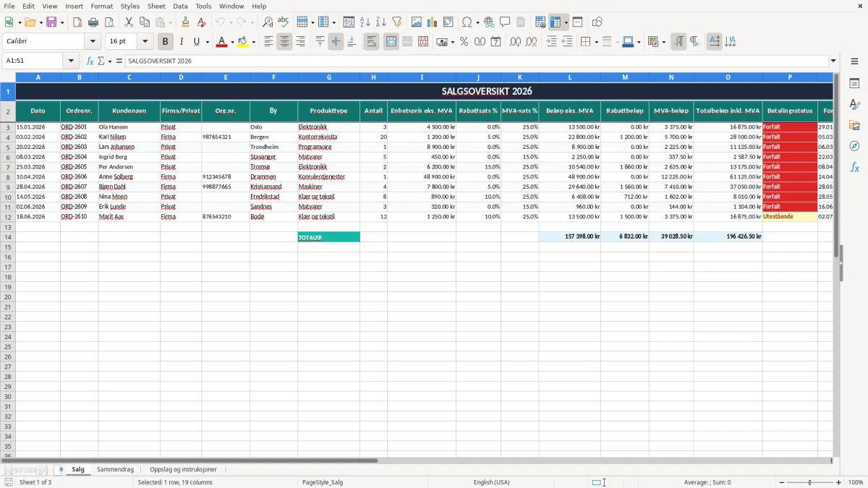Open Find and Replace
This screenshot has height=488, width=868.
coord(268,22)
